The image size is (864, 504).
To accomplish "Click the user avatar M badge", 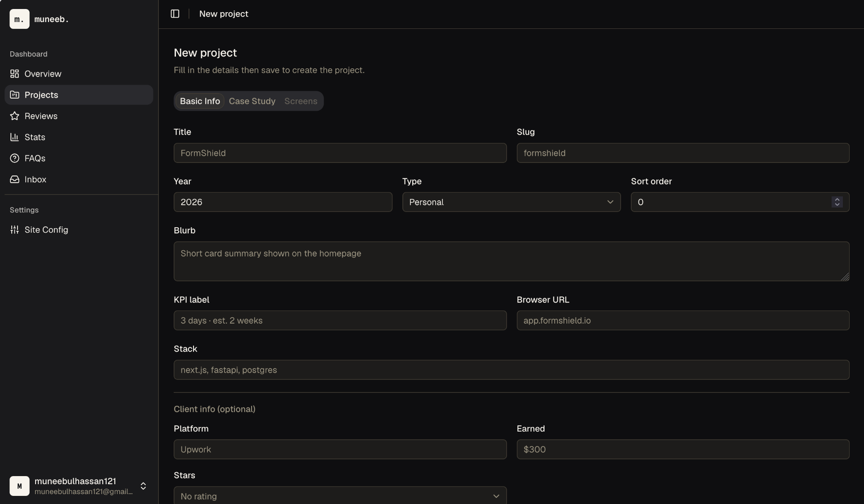I will point(19,486).
